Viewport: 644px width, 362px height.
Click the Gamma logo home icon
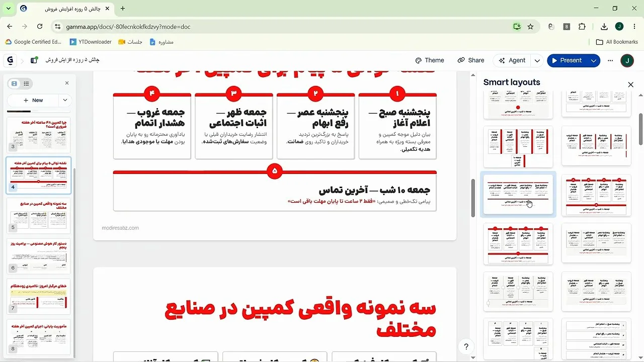coord(10,60)
